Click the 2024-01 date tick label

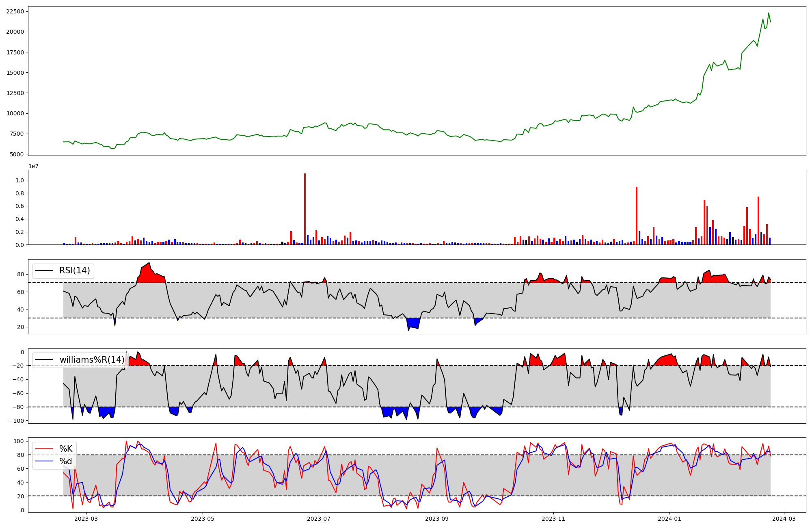(669, 519)
